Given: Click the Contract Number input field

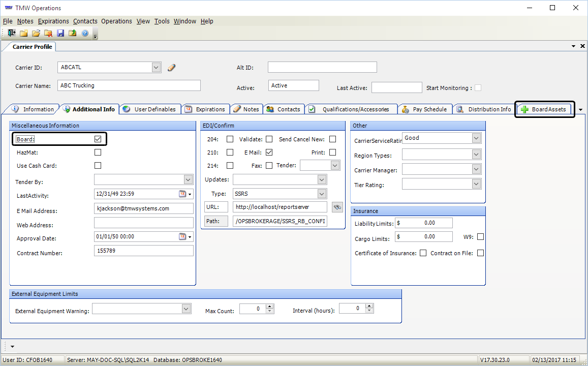Looking at the screenshot, I should (x=143, y=250).
